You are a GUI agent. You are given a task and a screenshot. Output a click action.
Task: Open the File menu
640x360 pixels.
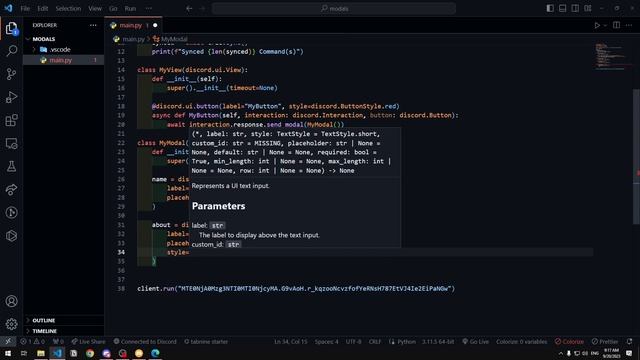tap(25, 8)
